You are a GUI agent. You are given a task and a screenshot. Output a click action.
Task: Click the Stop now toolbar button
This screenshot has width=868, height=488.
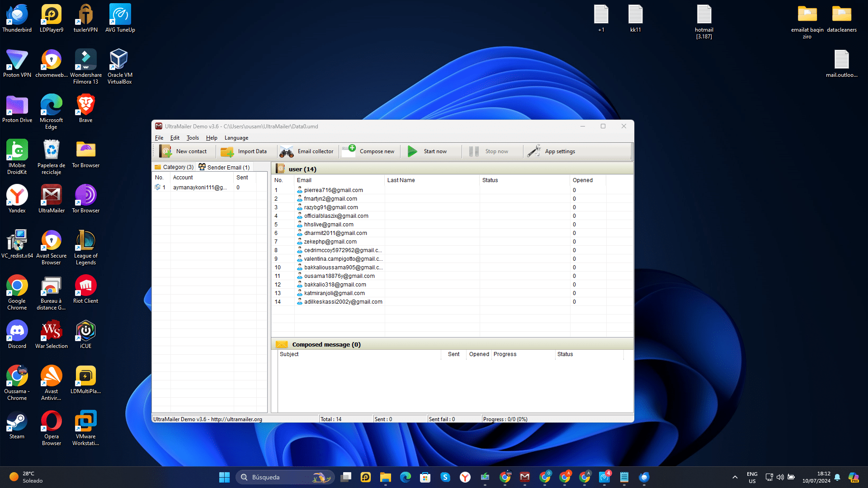coord(489,151)
